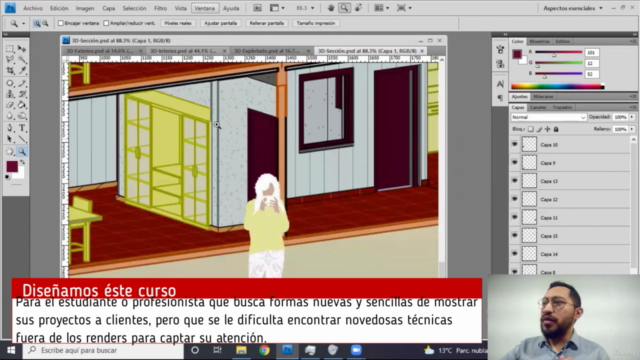Screen dimensions: 640x360
Task: Open the Archivo menu
Action: point(33,8)
